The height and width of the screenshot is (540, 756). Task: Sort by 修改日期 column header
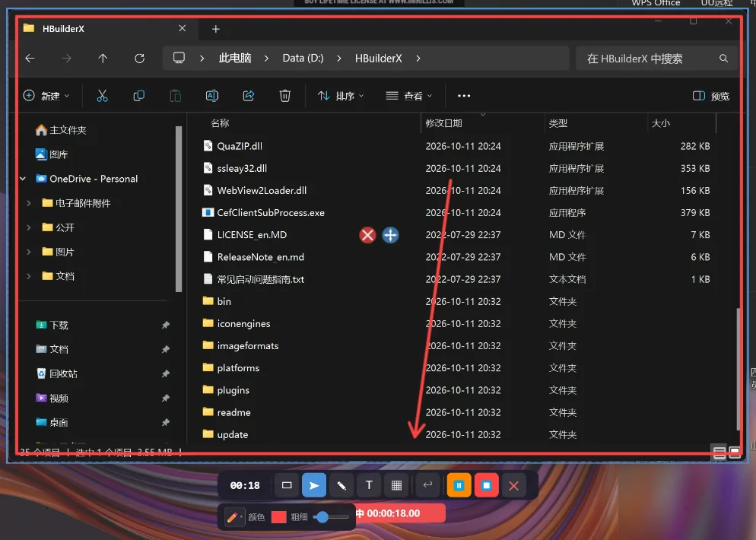[x=444, y=123]
